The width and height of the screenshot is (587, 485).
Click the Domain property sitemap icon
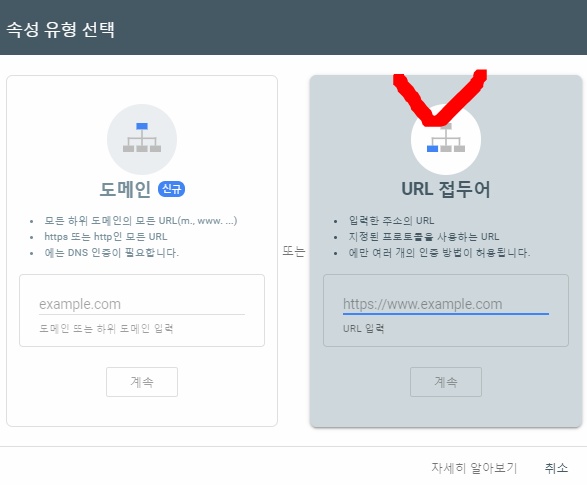click(142, 139)
